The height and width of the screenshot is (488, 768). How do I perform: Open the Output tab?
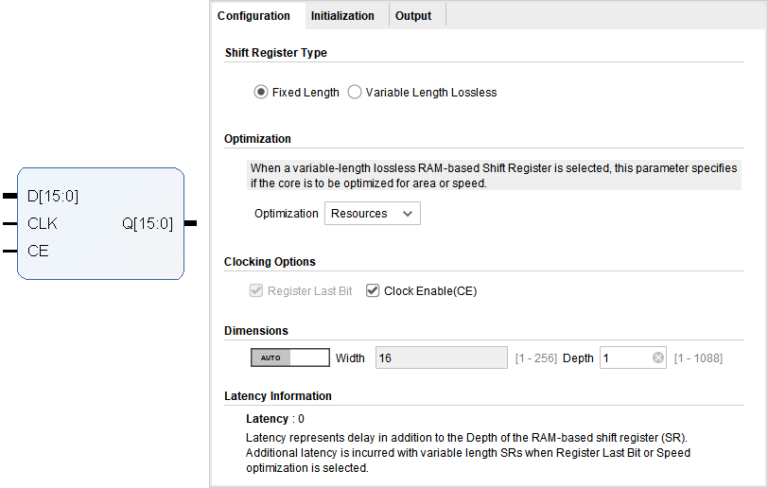click(413, 16)
